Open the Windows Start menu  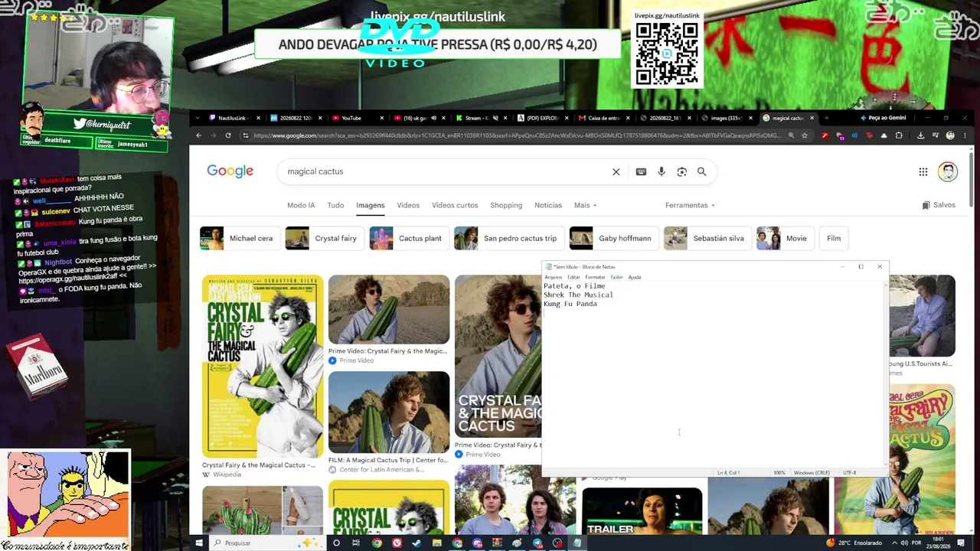(199, 543)
